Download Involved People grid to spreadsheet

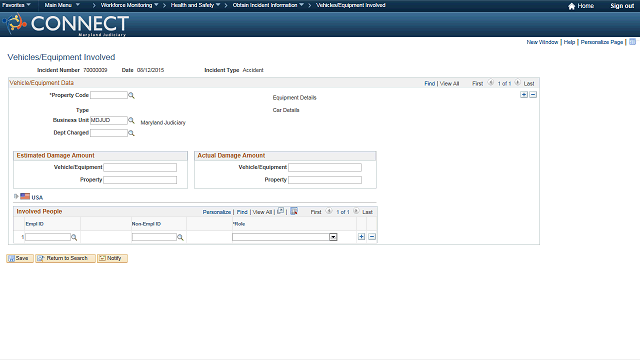pos(294,211)
